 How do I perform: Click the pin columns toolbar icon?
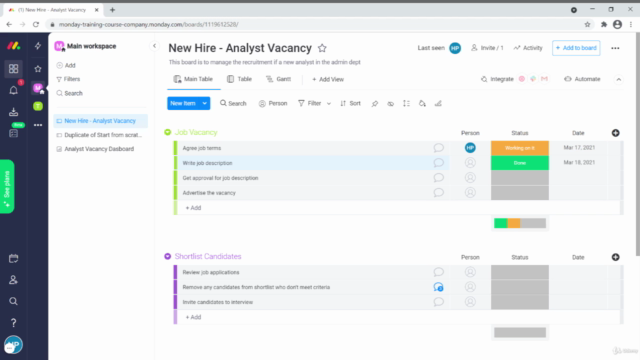tap(375, 104)
